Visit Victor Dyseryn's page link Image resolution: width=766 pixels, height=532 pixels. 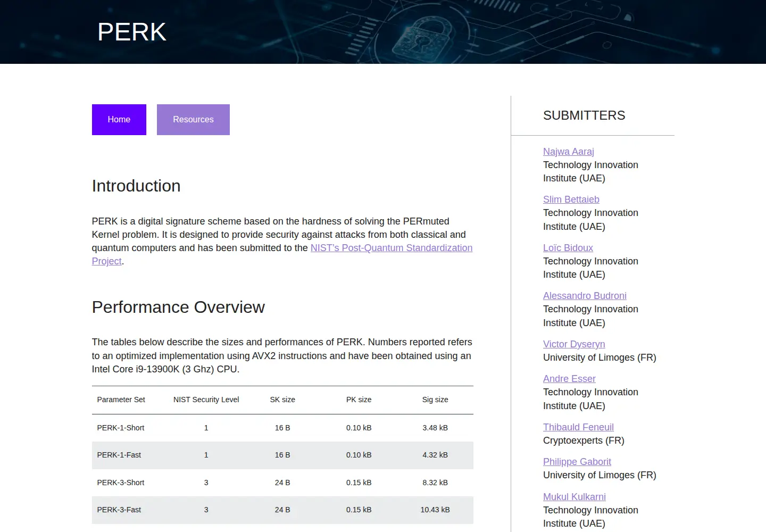coord(574,344)
